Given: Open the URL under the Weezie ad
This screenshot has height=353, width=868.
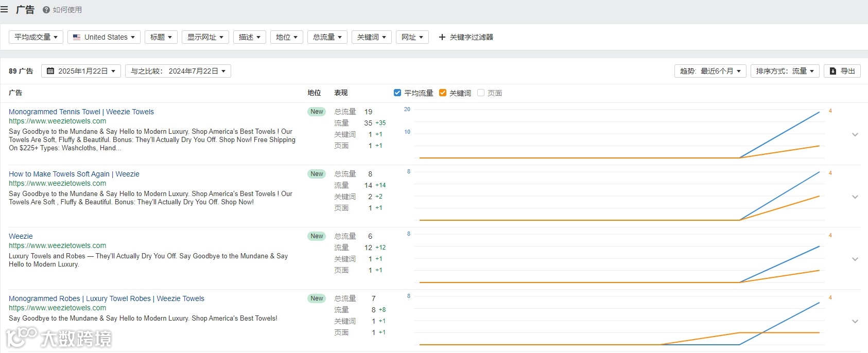Looking at the screenshot, I should point(57,245).
